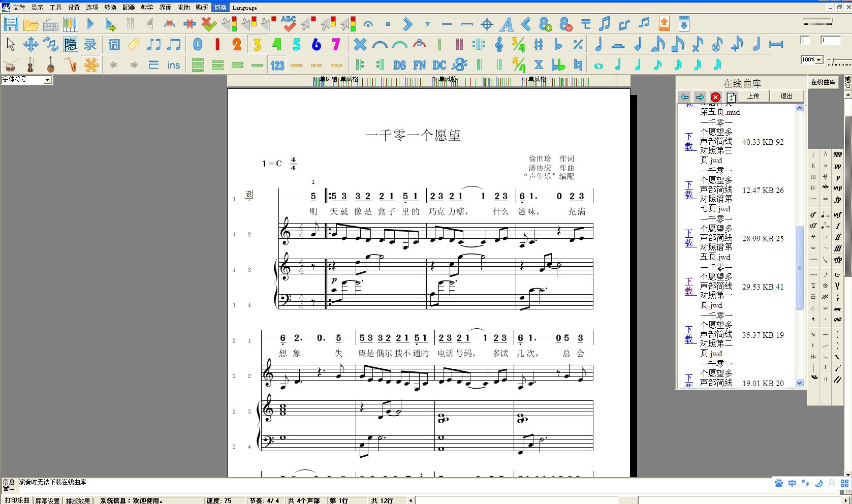The width and height of the screenshot is (852, 504).
Task: Select the eraser tool
Action: point(134,44)
